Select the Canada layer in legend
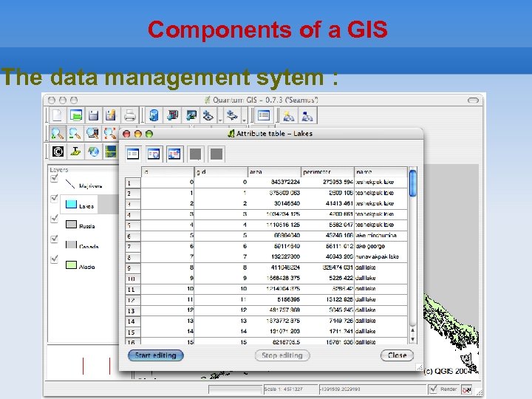The height and width of the screenshot is (399, 532). click(89, 247)
